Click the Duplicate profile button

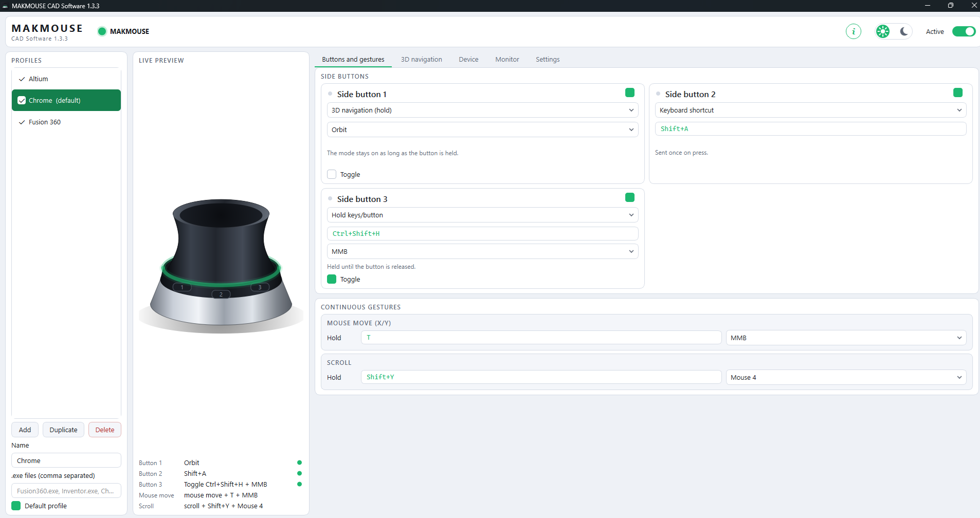click(63, 430)
